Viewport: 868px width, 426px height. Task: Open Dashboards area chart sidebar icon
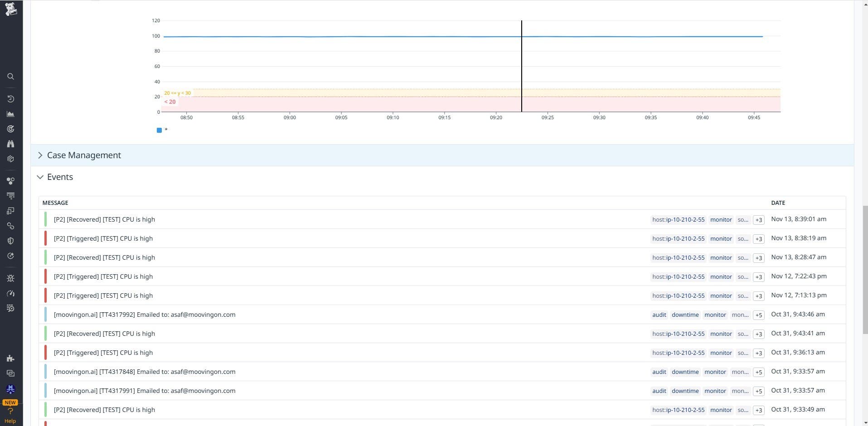(x=11, y=114)
